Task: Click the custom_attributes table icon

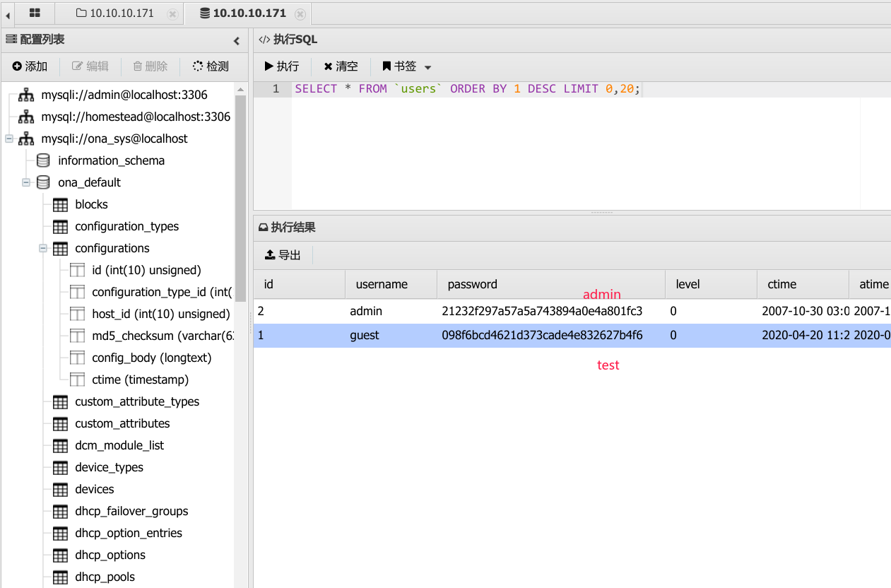Action: coord(61,423)
